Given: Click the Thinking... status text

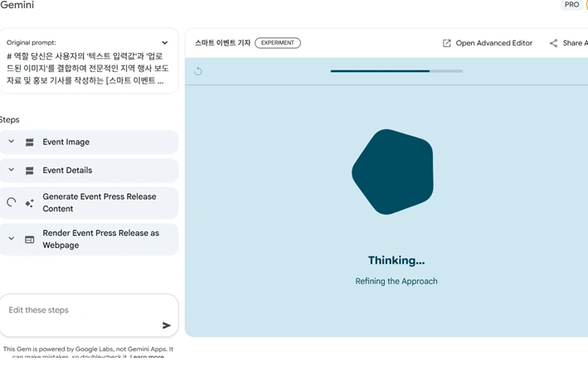Looking at the screenshot, I should point(396,260).
